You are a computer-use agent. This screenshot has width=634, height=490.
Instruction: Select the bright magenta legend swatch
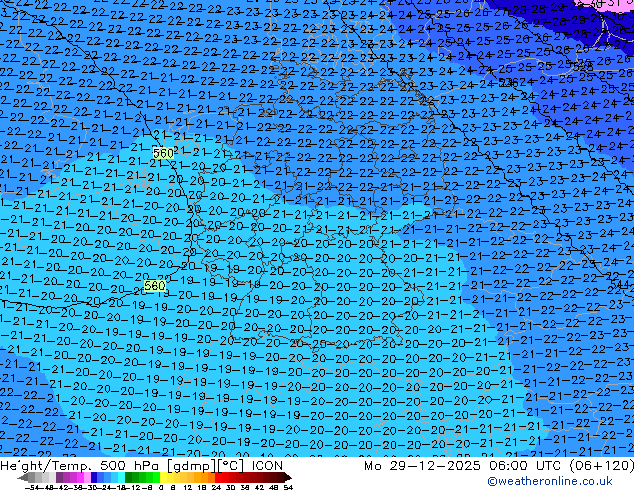coord(80,477)
